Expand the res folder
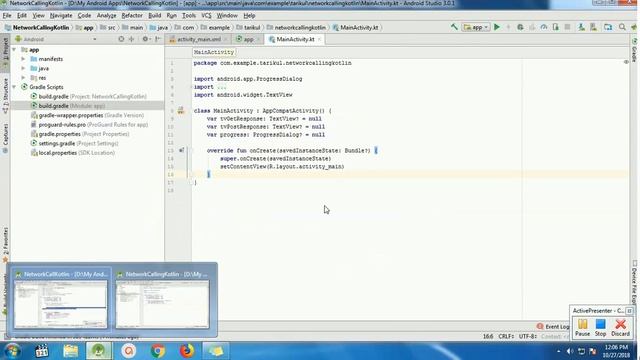640x360 pixels. [23, 78]
